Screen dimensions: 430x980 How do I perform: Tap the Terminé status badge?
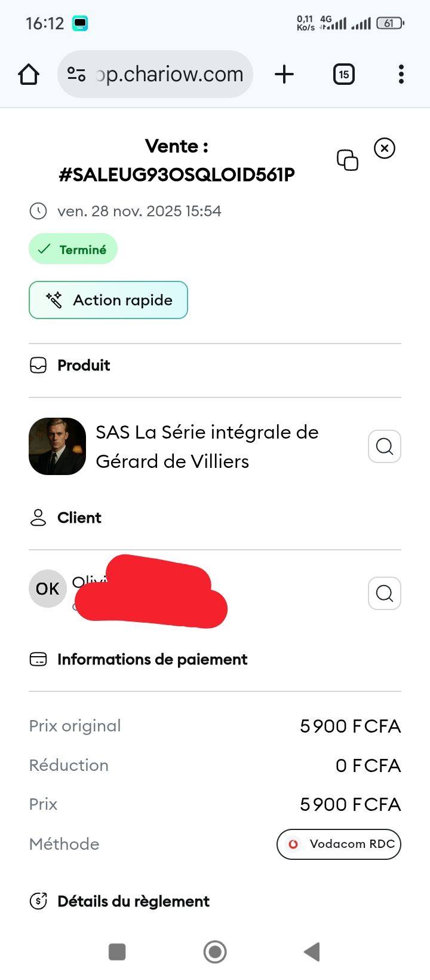pos(73,249)
